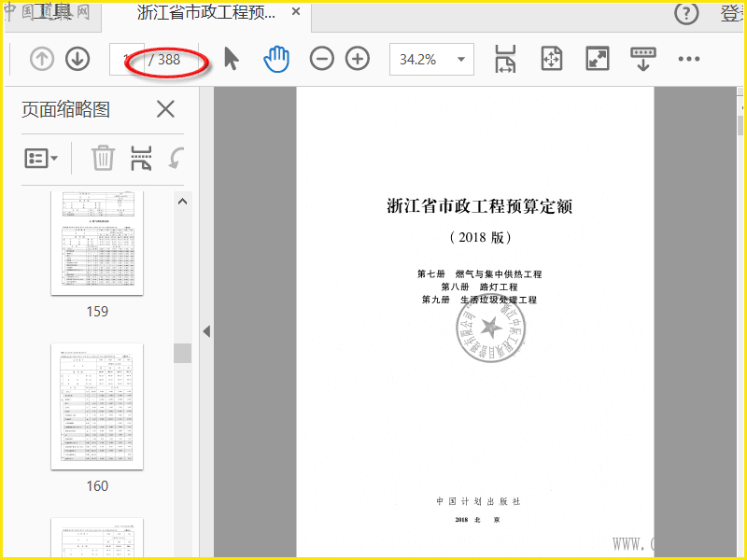
Task: Select the arrow selection tool
Action: coord(232,59)
